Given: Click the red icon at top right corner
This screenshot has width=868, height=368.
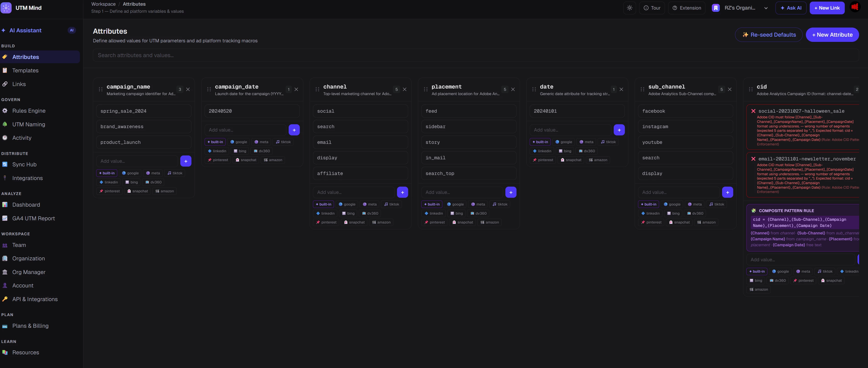Looking at the screenshot, I should coord(855,7).
